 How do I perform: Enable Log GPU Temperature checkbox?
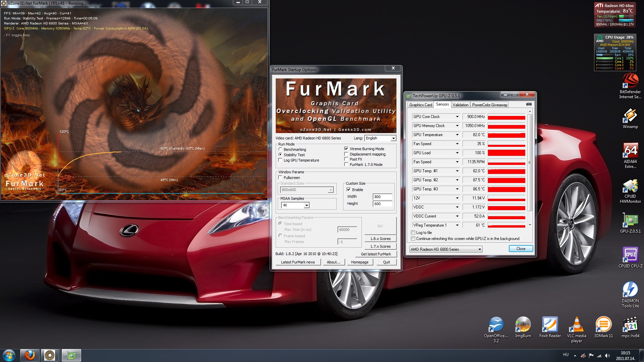point(280,160)
